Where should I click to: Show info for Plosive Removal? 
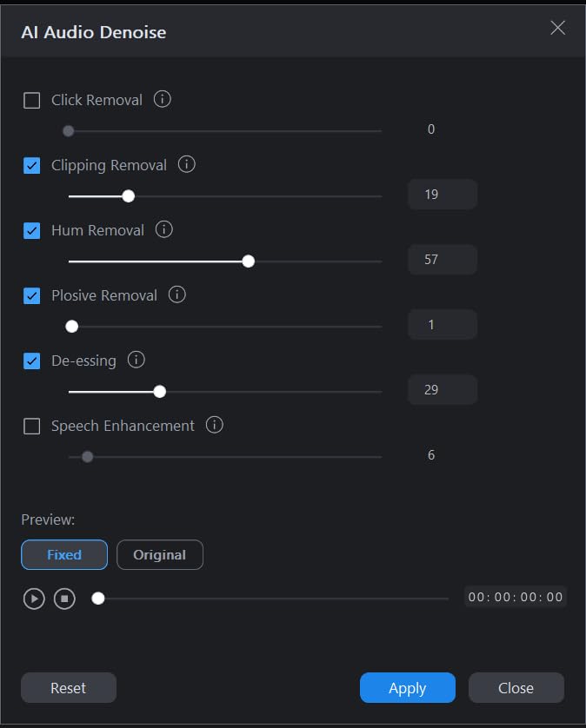click(x=177, y=295)
